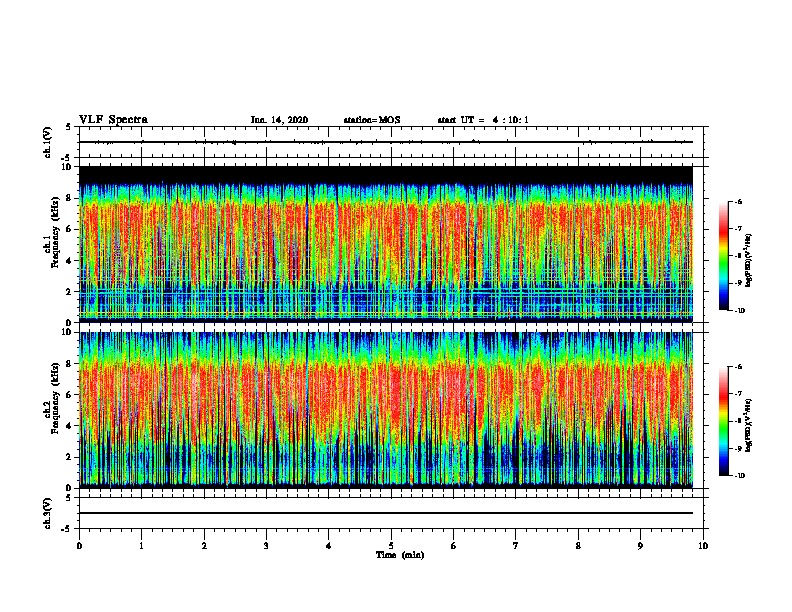792x612 pixels.
Task: Select the ch.2 "Frequency (kHz)" axis label
Action: (x=55, y=398)
